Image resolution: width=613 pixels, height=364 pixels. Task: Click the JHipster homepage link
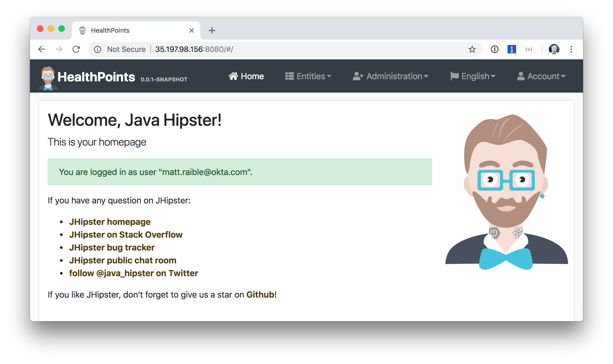(110, 221)
